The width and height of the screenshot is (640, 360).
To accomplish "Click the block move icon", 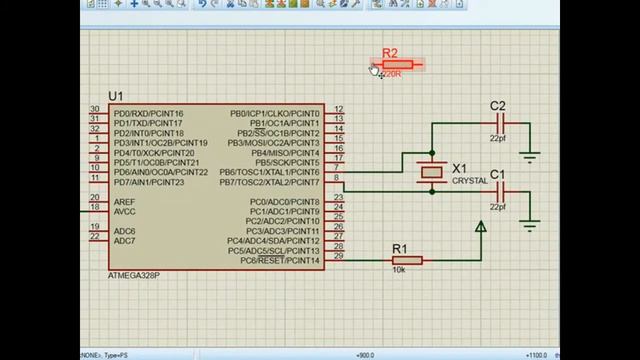I will (281, 4).
